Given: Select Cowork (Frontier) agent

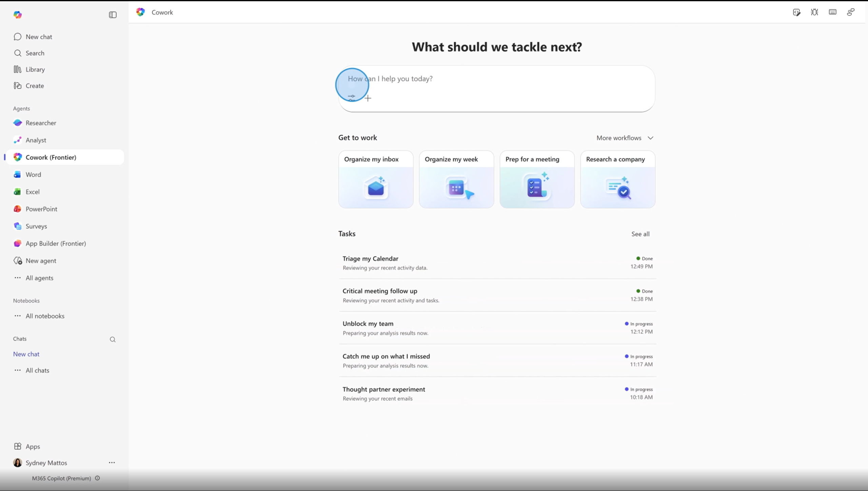Looking at the screenshot, I should click(65, 157).
